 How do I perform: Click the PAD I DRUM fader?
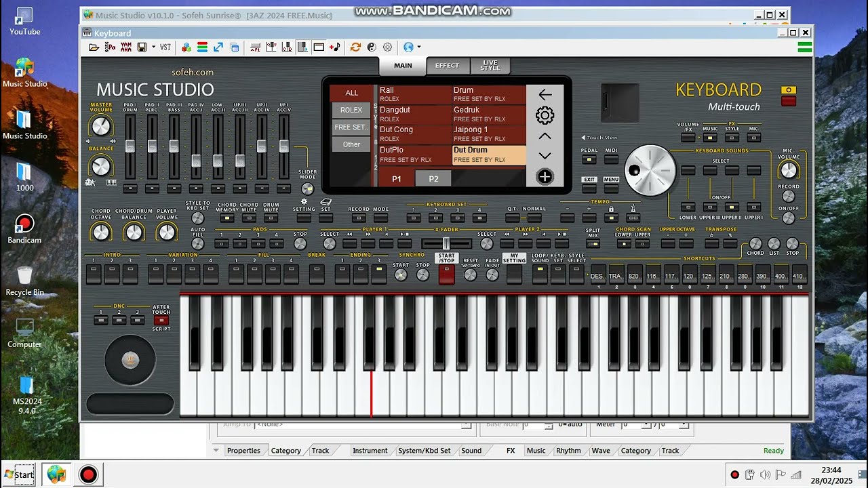[x=130, y=146]
